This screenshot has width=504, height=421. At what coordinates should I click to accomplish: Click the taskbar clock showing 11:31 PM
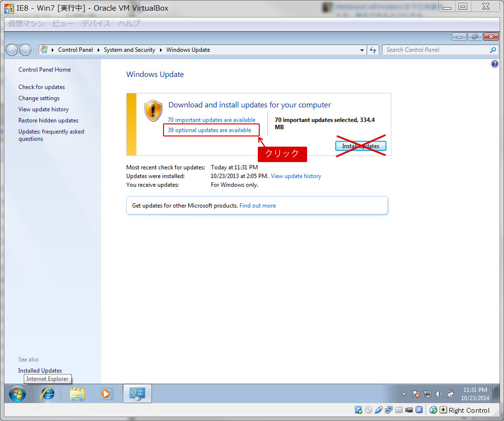pyautogui.click(x=475, y=394)
